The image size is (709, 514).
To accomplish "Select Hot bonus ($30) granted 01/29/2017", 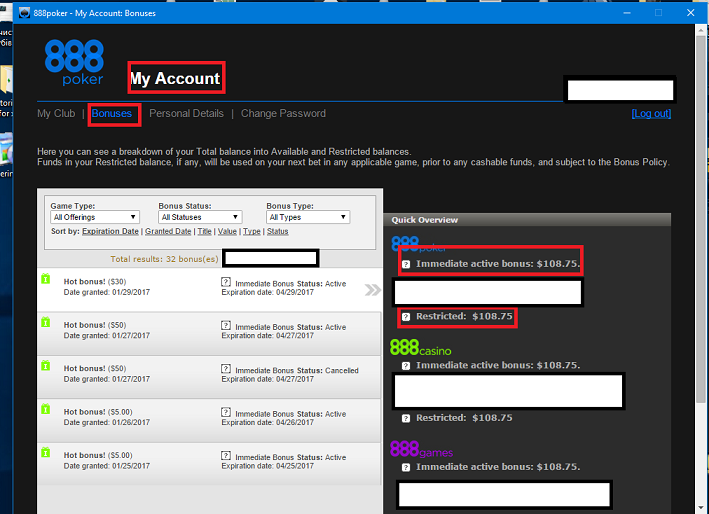I will coord(209,289).
